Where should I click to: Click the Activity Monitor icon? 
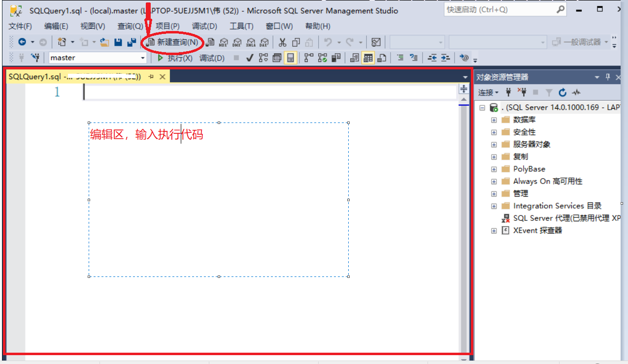[376, 42]
